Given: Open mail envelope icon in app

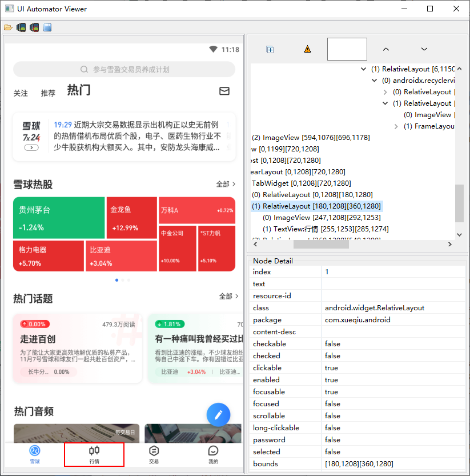Looking at the screenshot, I should (x=224, y=91).
